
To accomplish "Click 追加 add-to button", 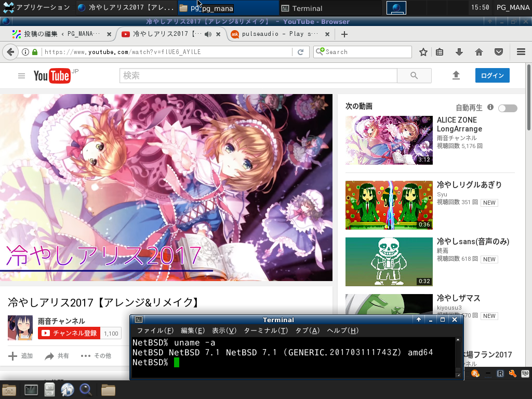I will pyautogui.click(x=21, y=356).
